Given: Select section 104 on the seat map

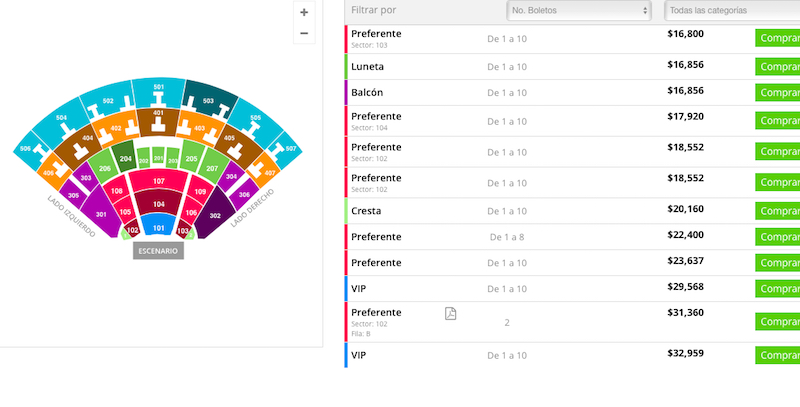Looking at the screenshot, I should (158, 203).
